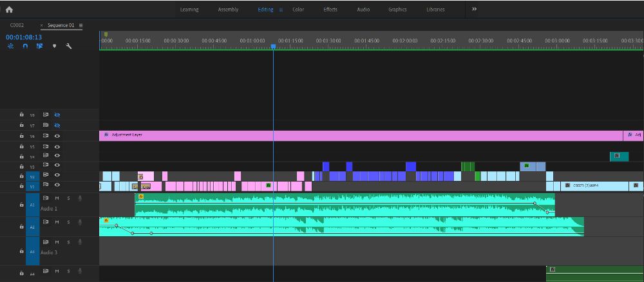Mute track A2 with M button
Screen dimensions: 644x282
click(x=57, y=222)
